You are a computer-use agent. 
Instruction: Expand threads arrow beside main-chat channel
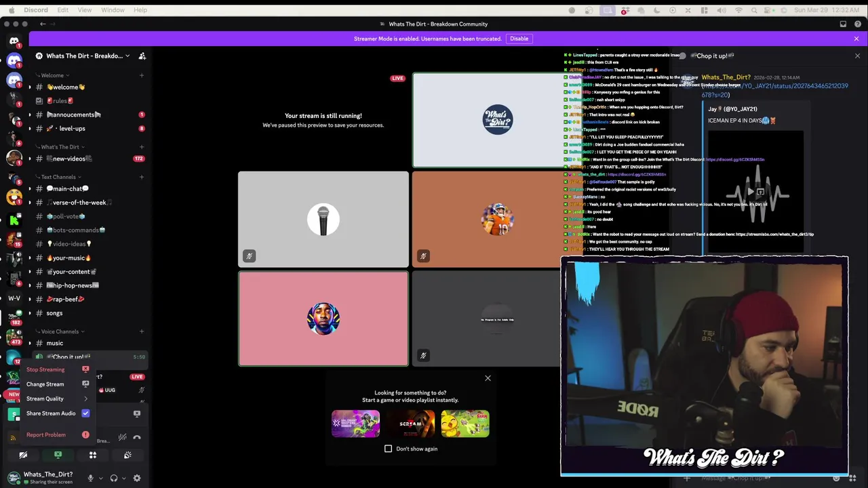[29, 188]
